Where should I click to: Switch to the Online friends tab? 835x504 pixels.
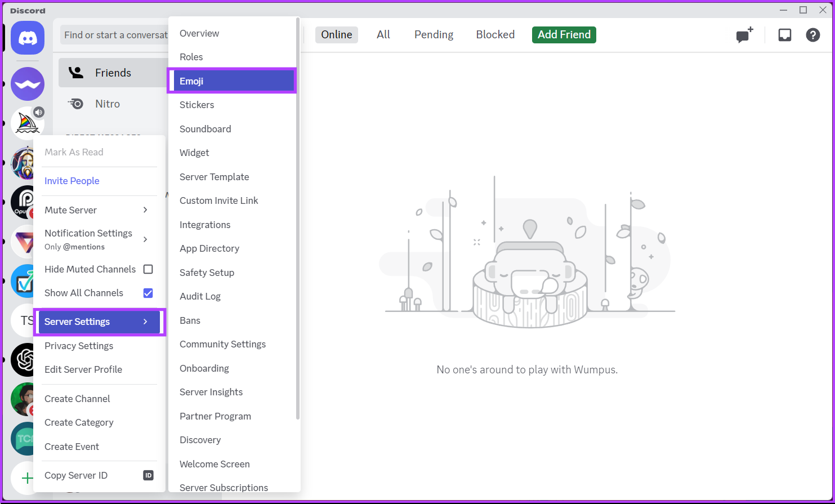[x=337, y=35]
